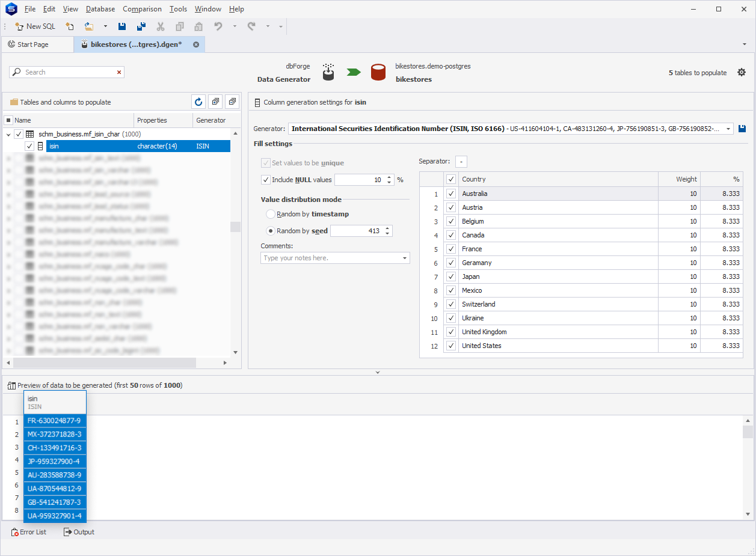756x556 pixels.
Task: Toggle the Japan country checkbox
Action: tap(451, 276)
